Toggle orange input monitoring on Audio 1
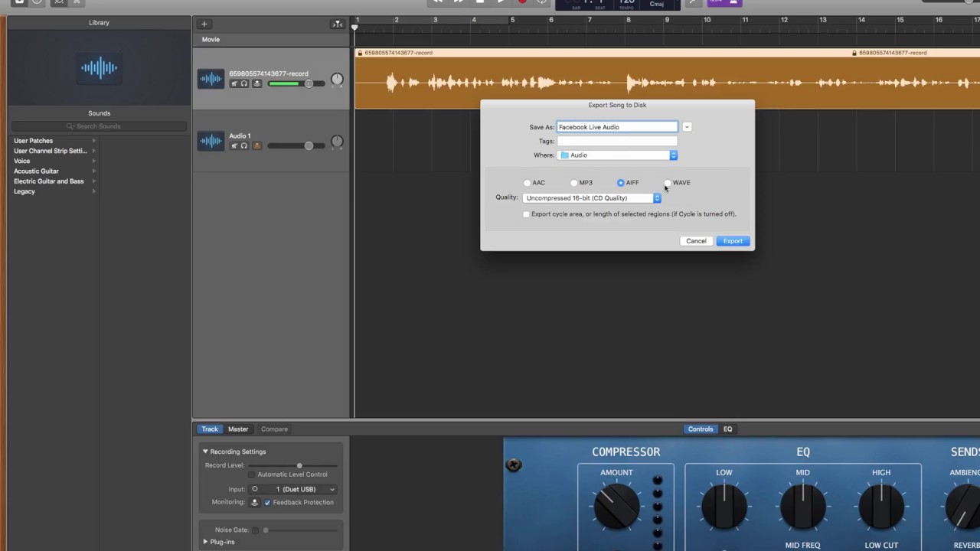Image resolution: width=980 pixels, height=551 pixels. [x=256, y=145]
